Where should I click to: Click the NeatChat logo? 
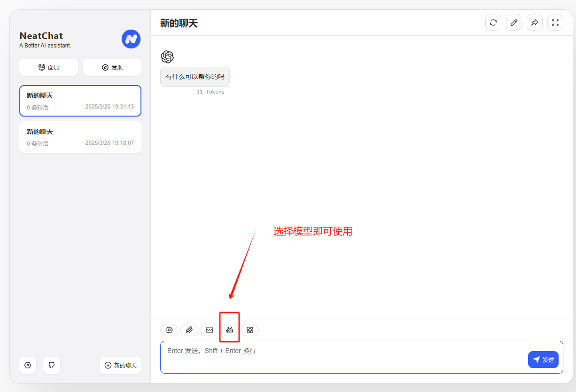pos(131,39)
